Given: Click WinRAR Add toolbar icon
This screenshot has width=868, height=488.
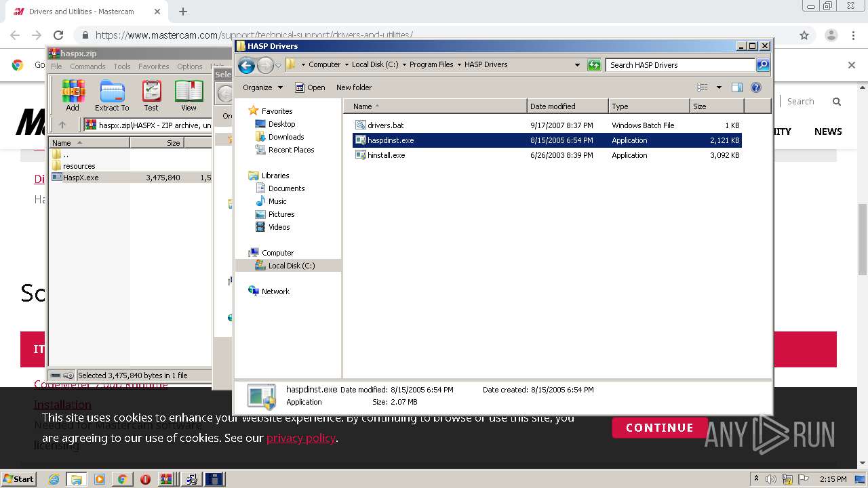Looking at the screenshot, I should point(73,95).
